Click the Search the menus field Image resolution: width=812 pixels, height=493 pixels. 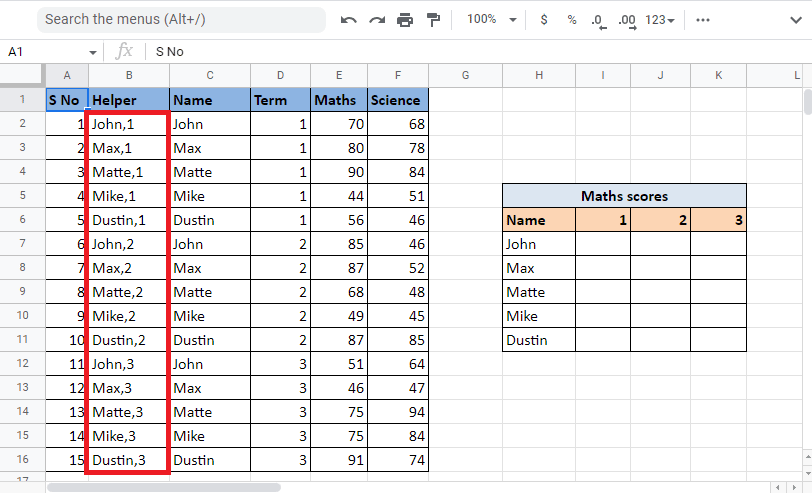point(180,19)
